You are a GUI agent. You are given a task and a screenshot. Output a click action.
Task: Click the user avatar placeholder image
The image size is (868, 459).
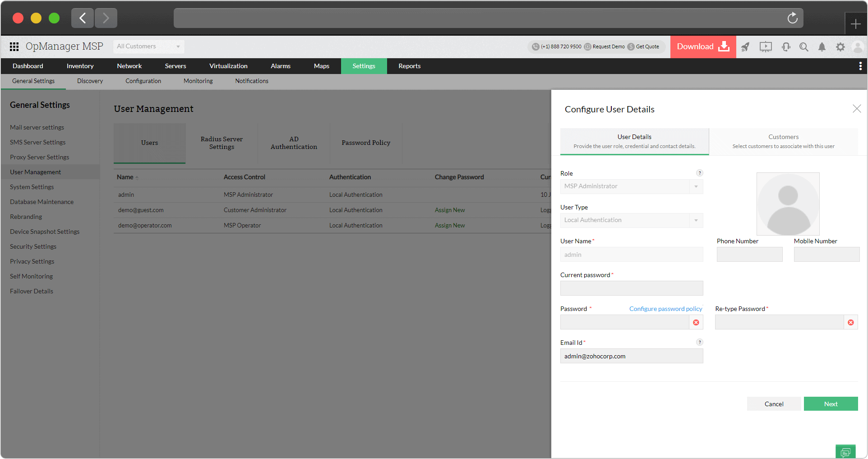click(x=788, y=204)
